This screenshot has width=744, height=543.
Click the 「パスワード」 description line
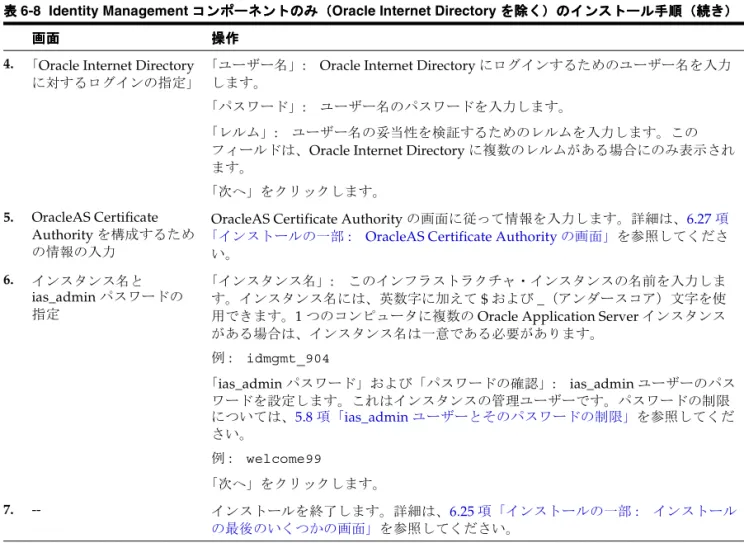point(388,106)
